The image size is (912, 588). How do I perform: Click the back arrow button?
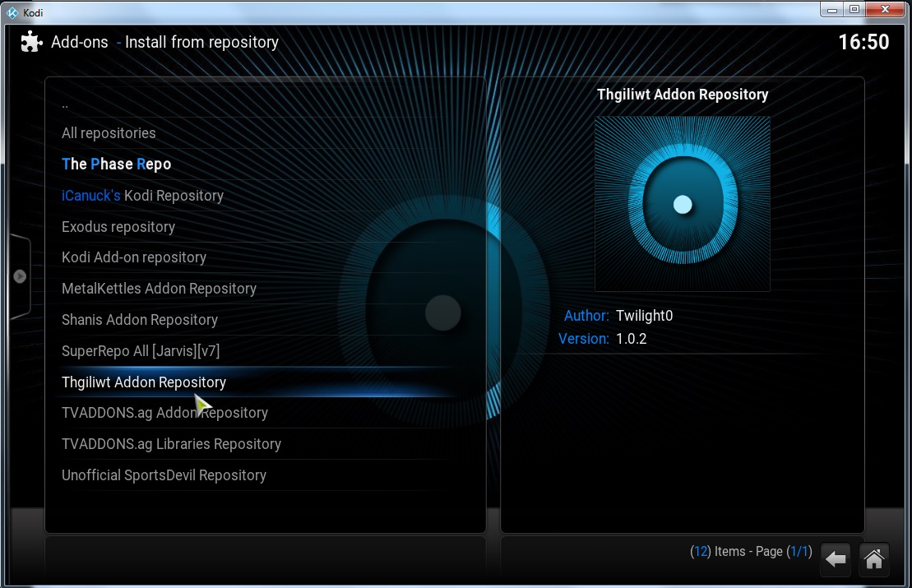[x=836, y=559]
